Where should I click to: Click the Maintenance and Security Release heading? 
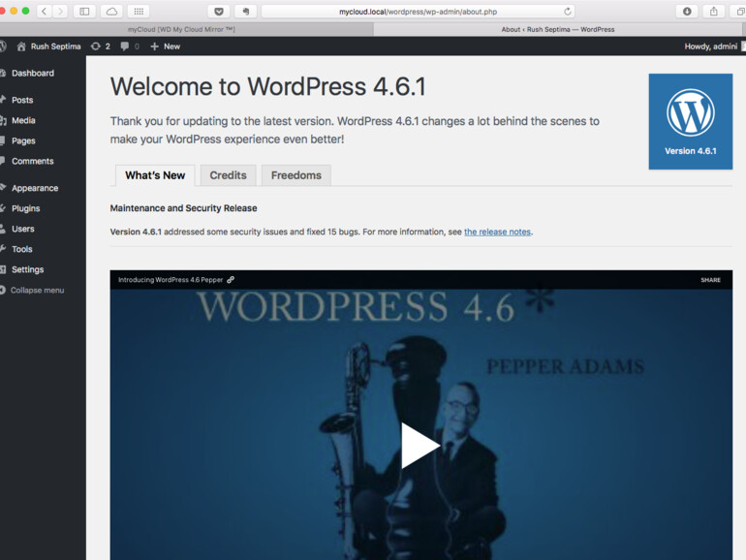click(x=184, y=208)
